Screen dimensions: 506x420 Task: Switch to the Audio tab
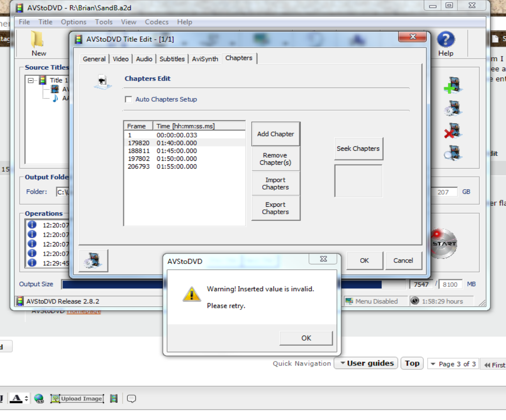click(144, 59)
